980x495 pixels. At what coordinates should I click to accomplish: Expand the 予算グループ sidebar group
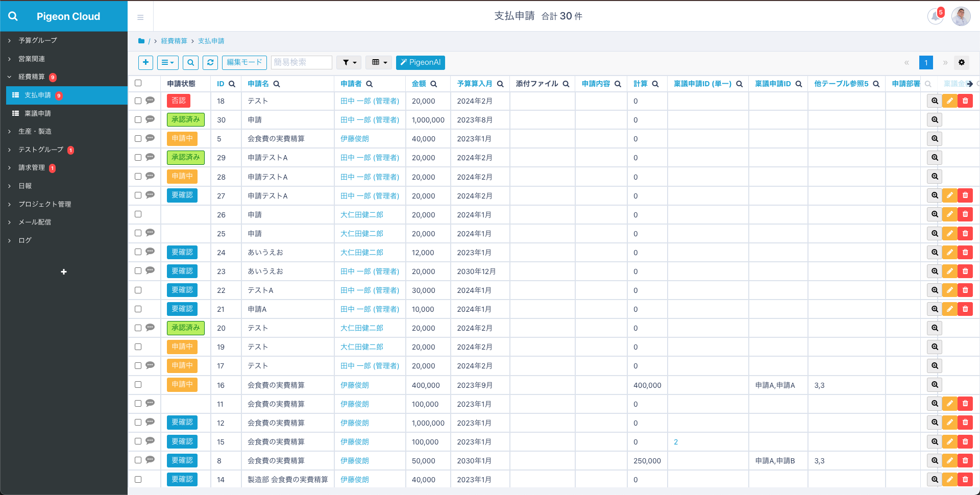click(38, 40)
